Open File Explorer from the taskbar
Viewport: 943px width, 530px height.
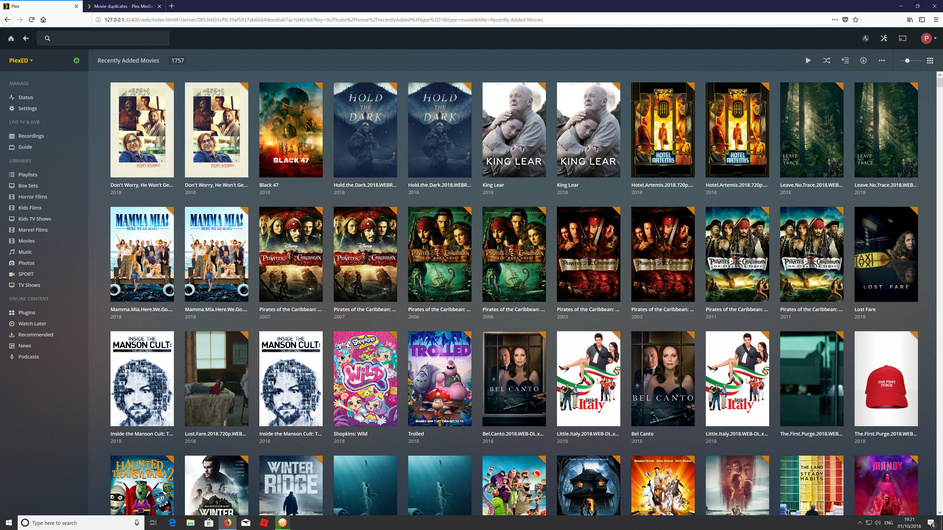pos(190,523)
